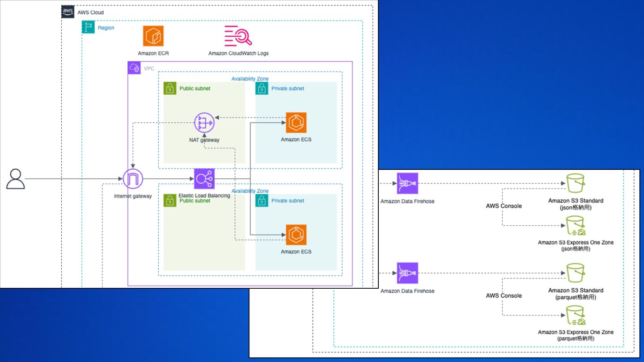The height and width of the screenshot is (362, 644).
Task: Select the Elastic Load Balancing icon
Action: [204, 179]
